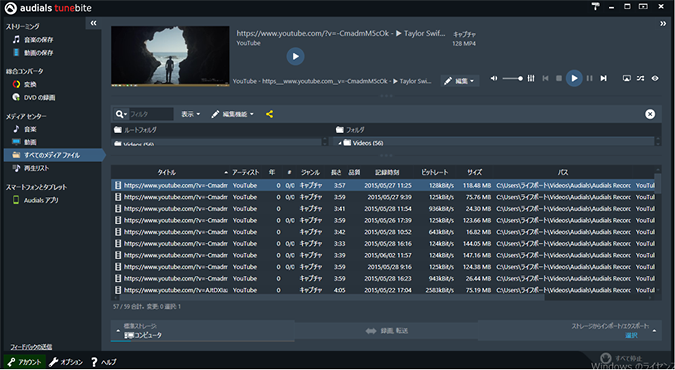Viewport: 675px width, 370px height.
Task: Click the 選択 import/export link
Action: coord(631,335)
